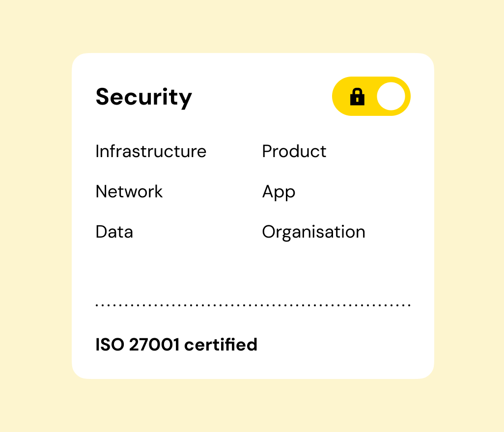Viewport: 504px width, 432px height.
Task: Click the white knob of the toggle
Action: (x=391, y=97)
